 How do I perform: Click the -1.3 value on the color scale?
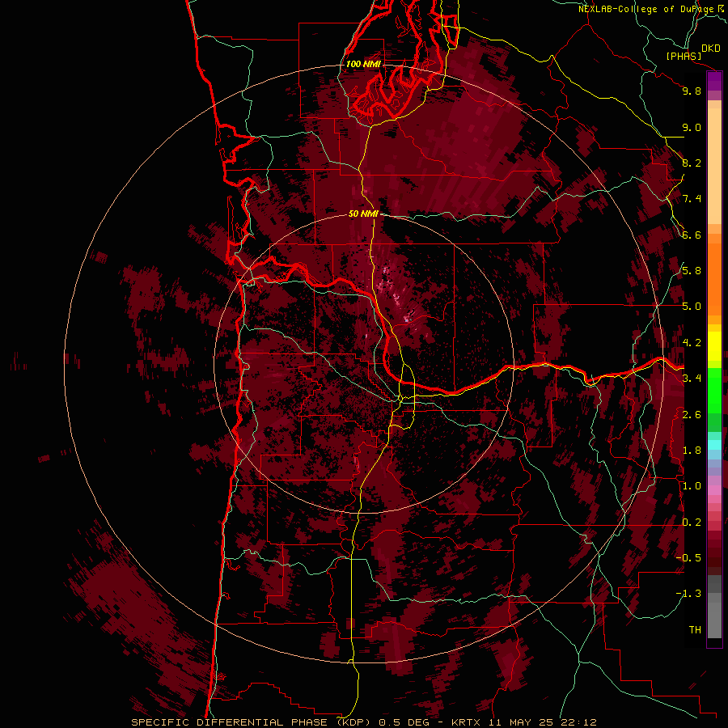pos(688,594)
